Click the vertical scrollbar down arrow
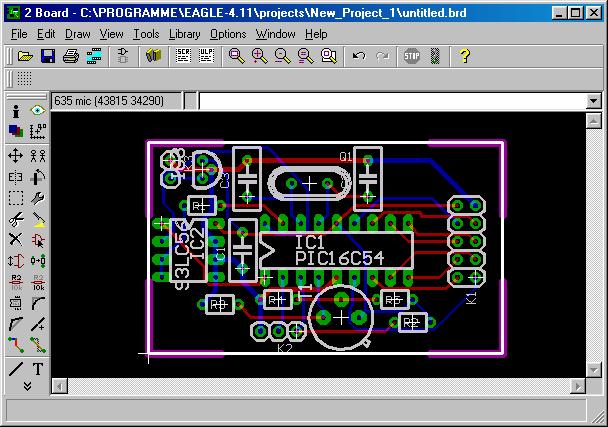608x427 pixels. point(594,370)
